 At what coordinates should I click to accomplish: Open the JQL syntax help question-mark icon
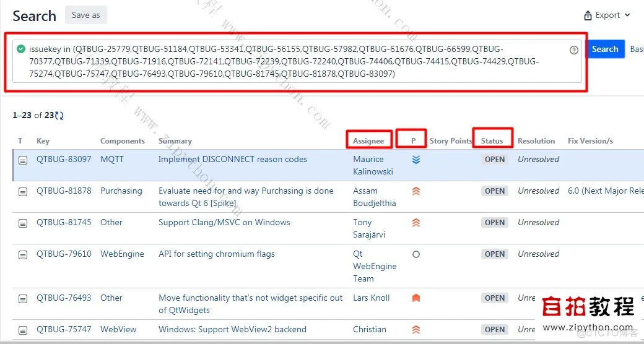click(574, 50)
